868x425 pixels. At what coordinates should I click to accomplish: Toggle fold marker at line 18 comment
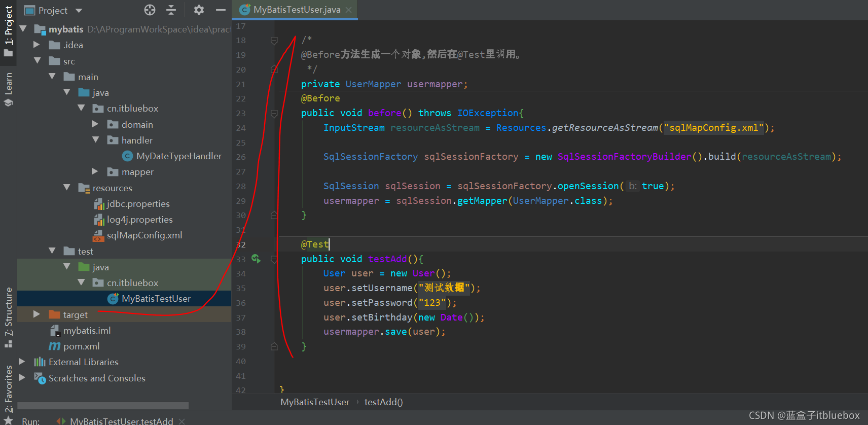[x=274, y=40]
